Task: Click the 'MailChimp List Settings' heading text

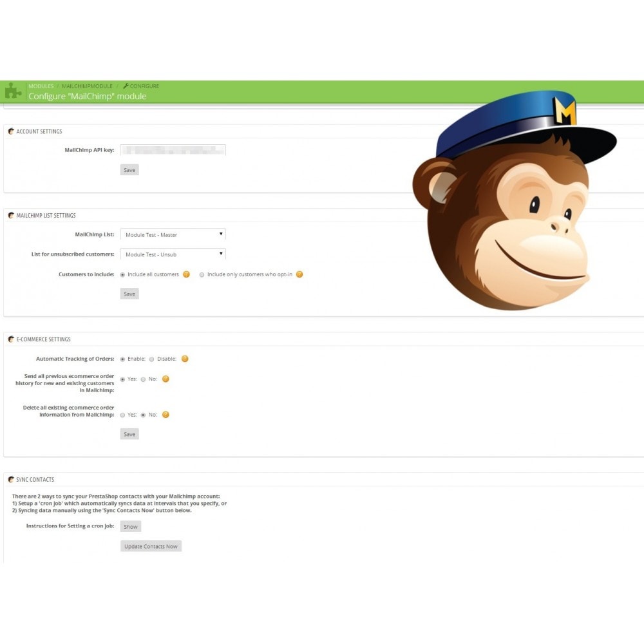Action: coord(46,215)
